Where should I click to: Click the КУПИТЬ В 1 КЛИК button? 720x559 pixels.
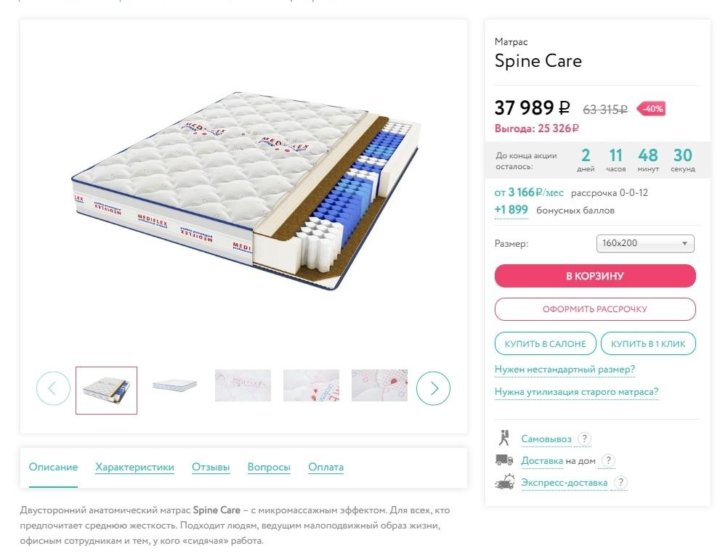pyautogui.click(x=648, y=344)
